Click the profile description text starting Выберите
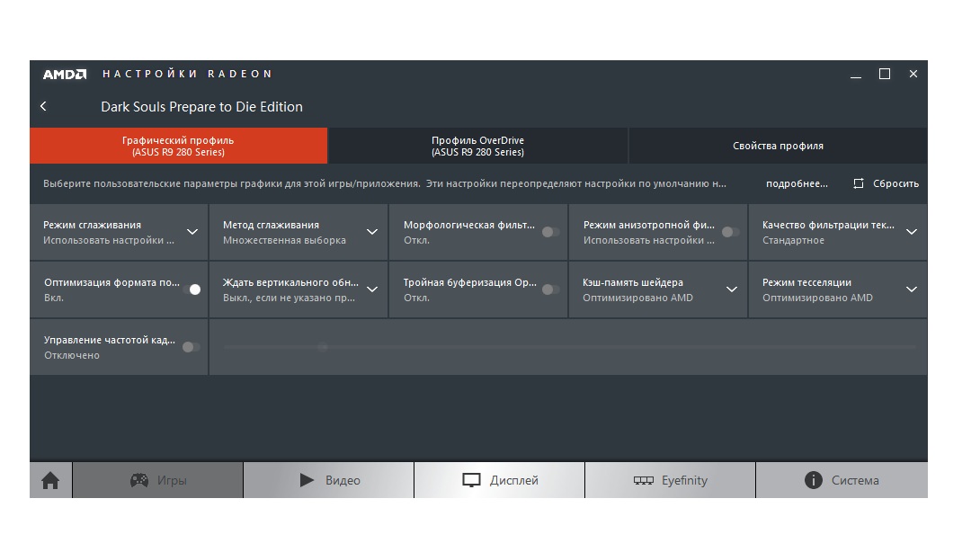The height and width of the screenshot is (552, 980). [x=385, y=183]
